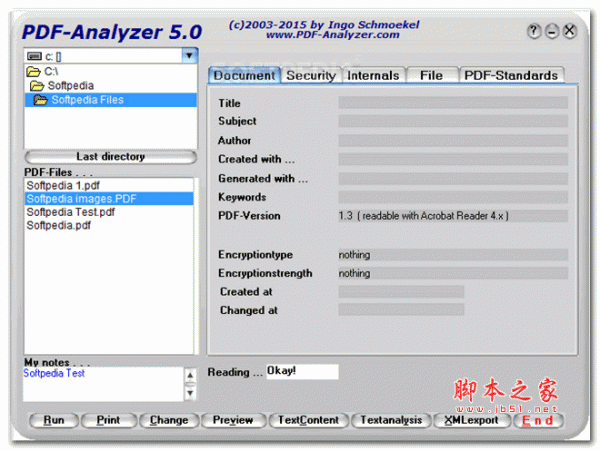Image resolution: width=600 pixels, height=451 pixels.
Task: Click the XMLexport button
Action: click(x=472, y=420)
